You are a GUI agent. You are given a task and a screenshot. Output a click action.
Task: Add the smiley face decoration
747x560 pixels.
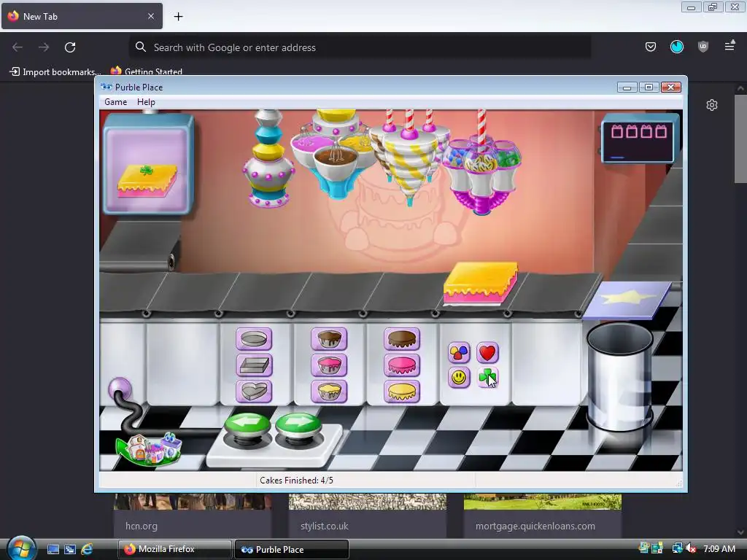459,378
